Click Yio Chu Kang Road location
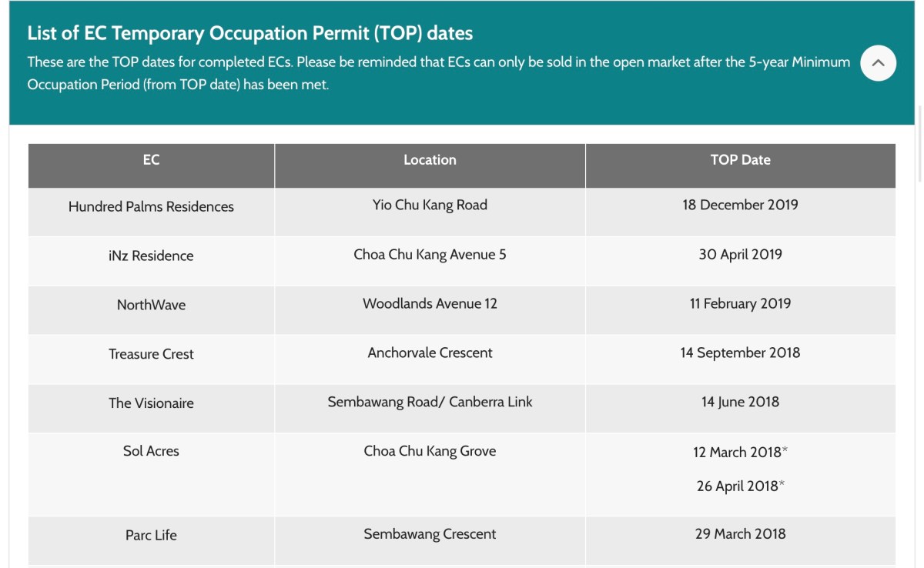This screenshot has height=568, width=924. 430,205
